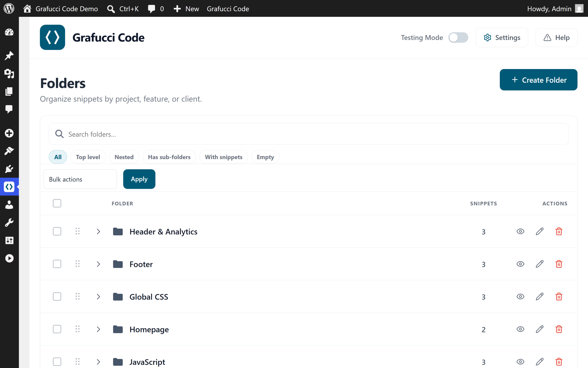This screenshot has width=588, height=368.
Task: Open the WordPress logo menu
Action: click(9, 9)
